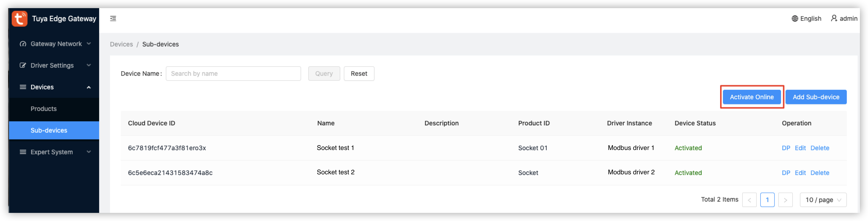Click the Query button

324,74
